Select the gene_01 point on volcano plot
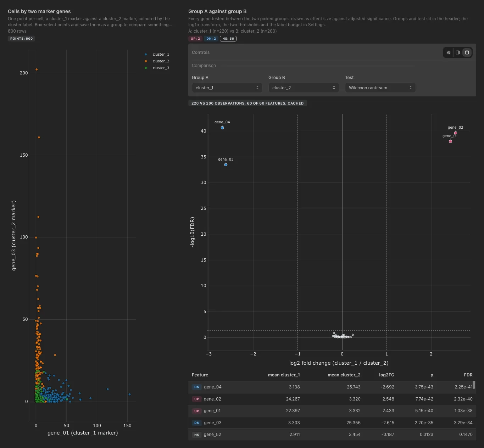Screen dimensions: 484x448 451,142
